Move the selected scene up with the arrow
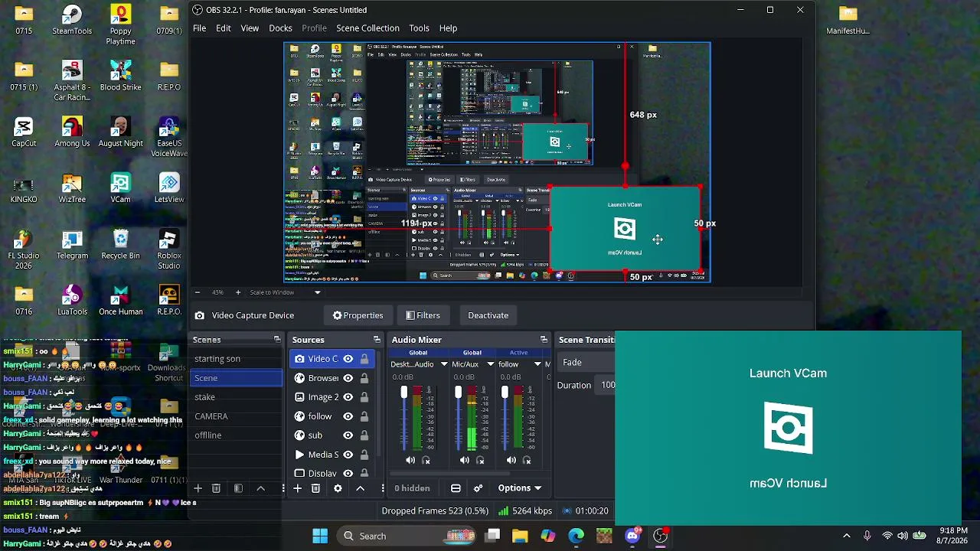 pyautogui.click(x=260, y=488)
